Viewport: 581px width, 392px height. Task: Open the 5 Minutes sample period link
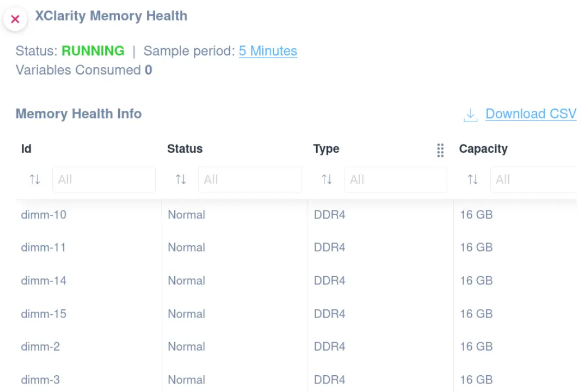tap(268, 51)
